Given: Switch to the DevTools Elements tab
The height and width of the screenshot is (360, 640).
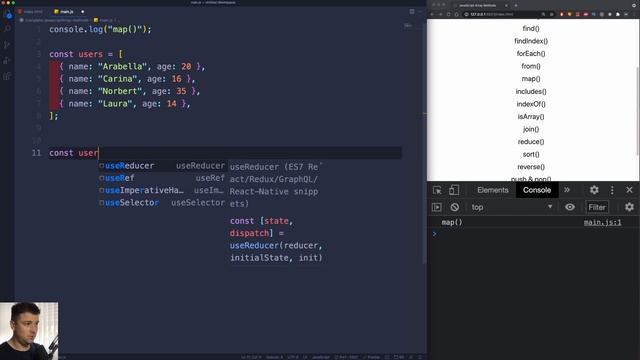Looking at the screenshot, I should coord(493,190).
